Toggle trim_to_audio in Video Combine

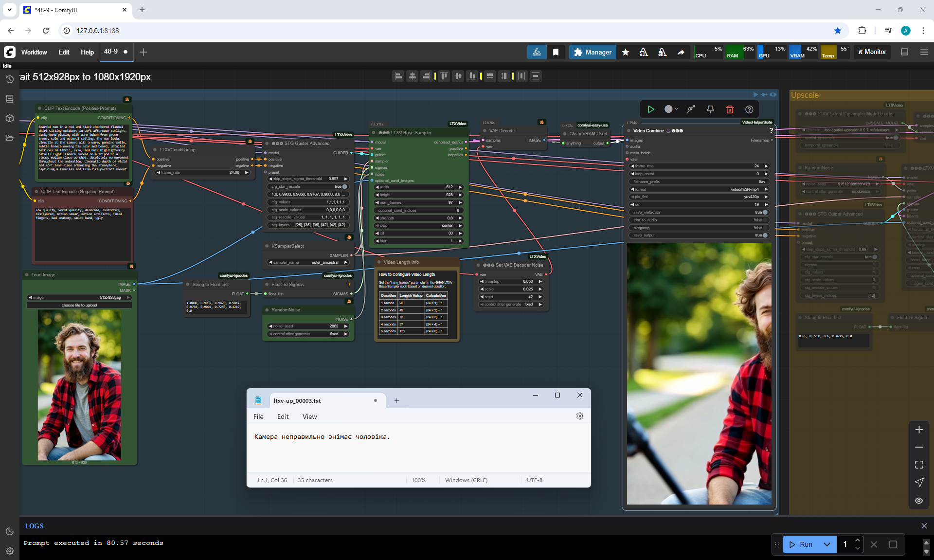coord(765,220)
